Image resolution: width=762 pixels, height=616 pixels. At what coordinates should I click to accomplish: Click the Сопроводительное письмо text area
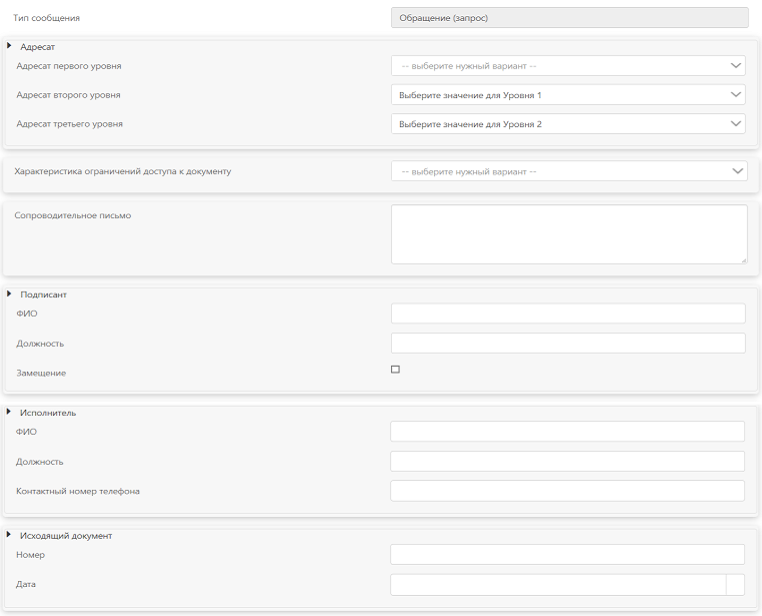pyautogui.click(x=568, y=234)
